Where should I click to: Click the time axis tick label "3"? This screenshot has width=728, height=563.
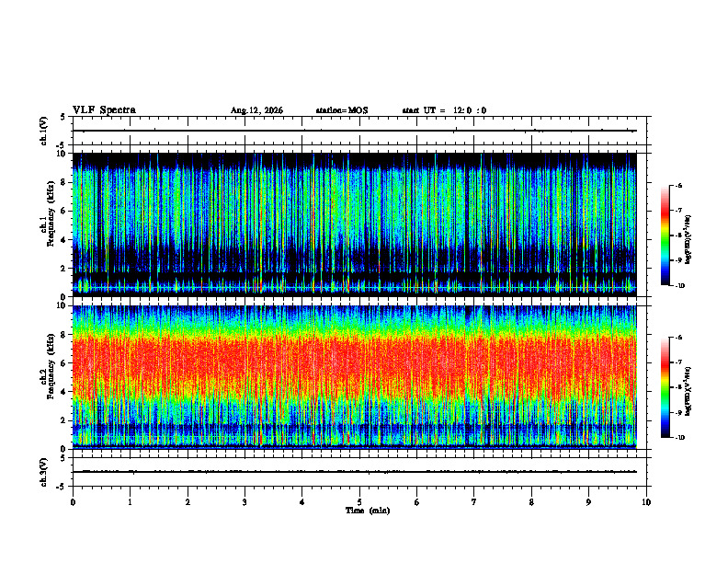point(245,502)
